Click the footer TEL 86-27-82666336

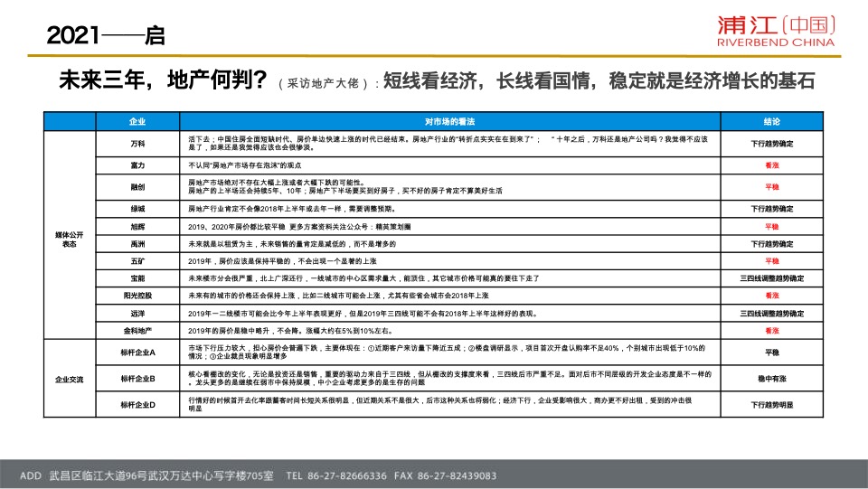point(336,475)
